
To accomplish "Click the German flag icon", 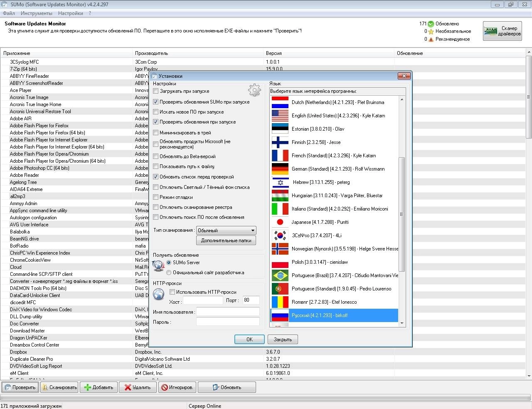I will [280, 169].
